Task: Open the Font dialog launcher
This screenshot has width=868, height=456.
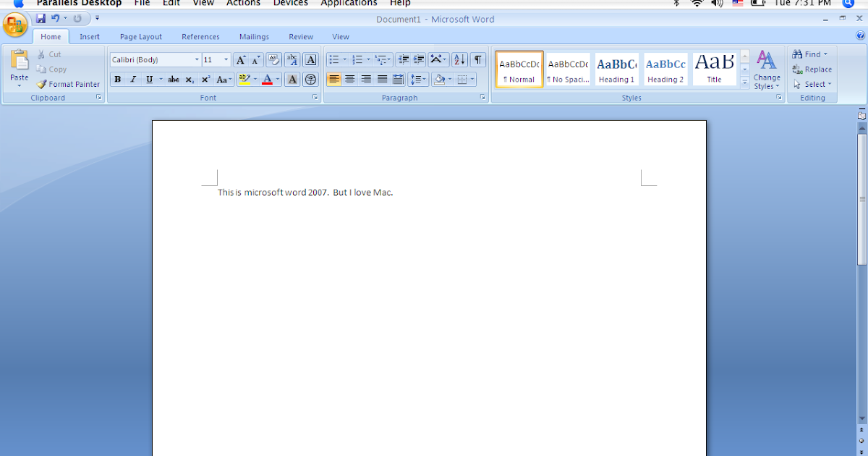Action: [315, 97]
